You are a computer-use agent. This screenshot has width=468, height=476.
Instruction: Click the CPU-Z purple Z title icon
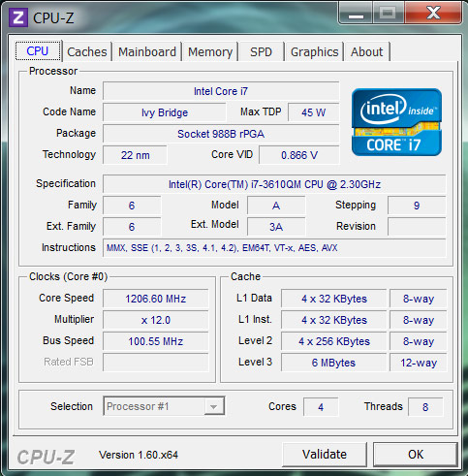[18, 17]
